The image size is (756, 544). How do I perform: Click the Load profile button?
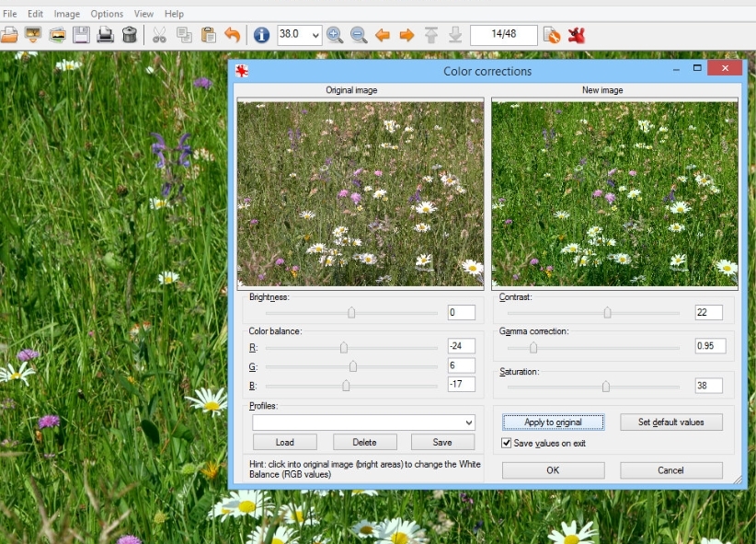click(x=285, y=442)
